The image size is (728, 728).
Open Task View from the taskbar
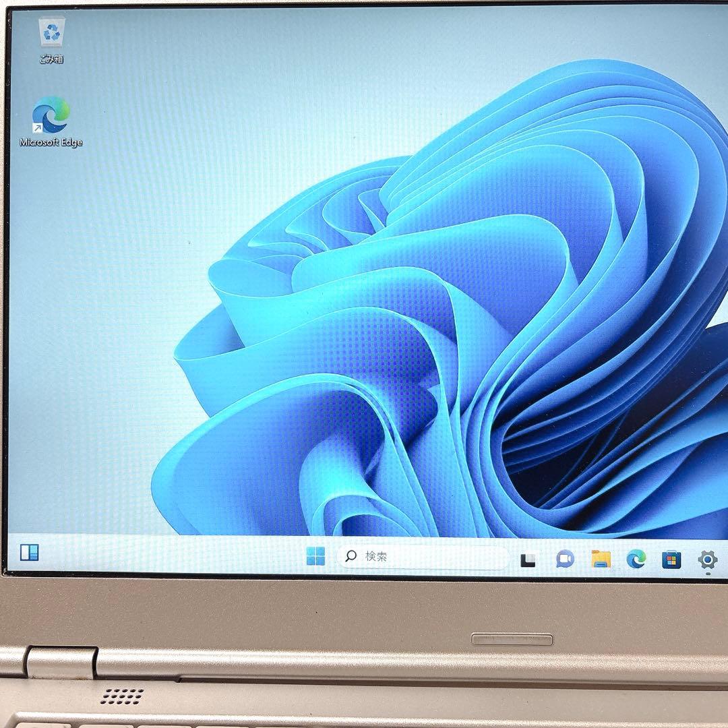tap(530, 557)
